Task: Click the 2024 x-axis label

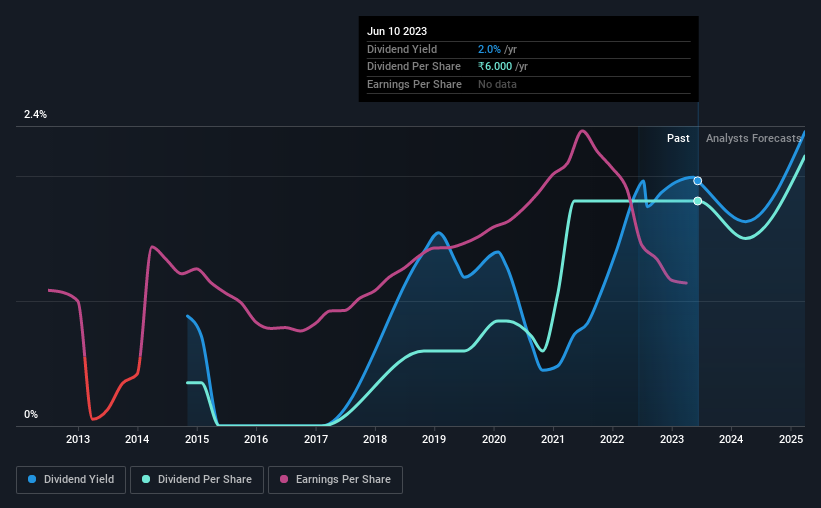Action: tap(731, 439)
